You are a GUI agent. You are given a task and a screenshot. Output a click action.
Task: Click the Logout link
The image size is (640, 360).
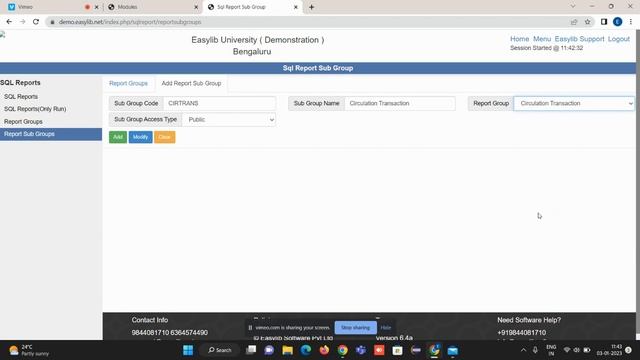618,39
